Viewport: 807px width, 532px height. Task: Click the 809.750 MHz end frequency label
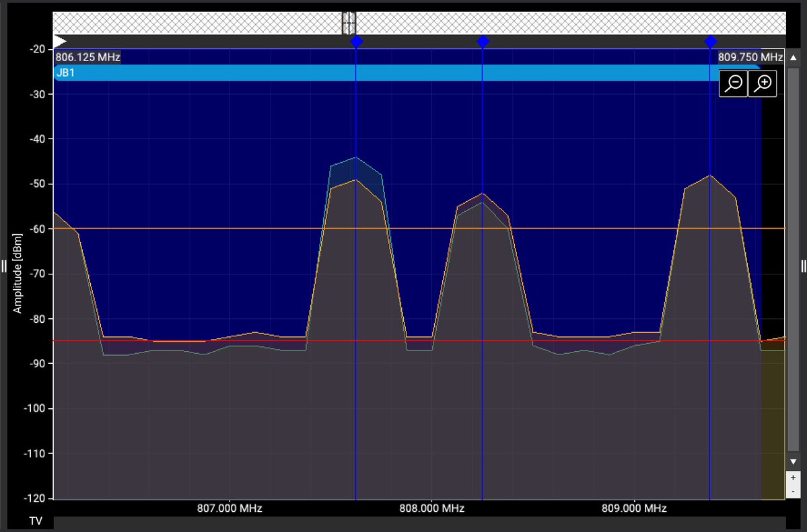pos(750,57)
